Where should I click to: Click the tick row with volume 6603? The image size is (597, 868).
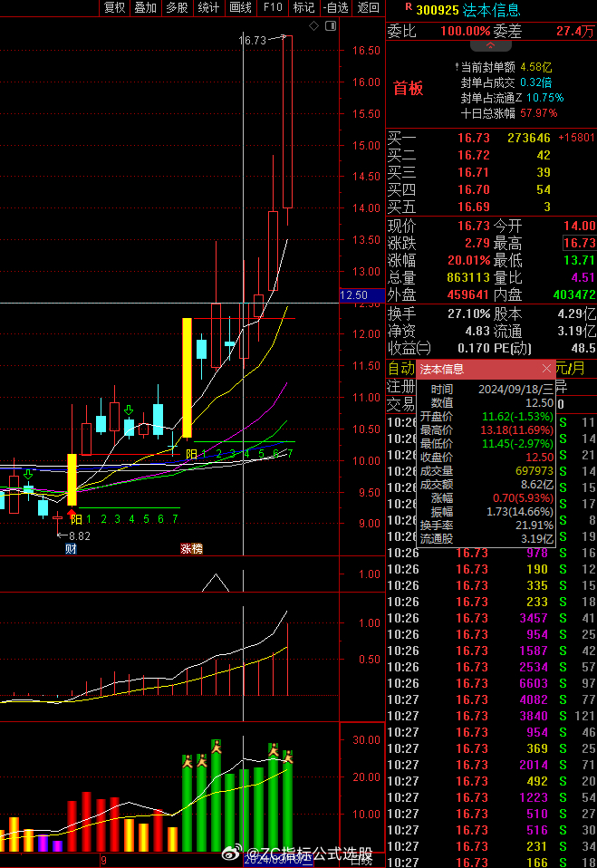[x=491, y=683]
